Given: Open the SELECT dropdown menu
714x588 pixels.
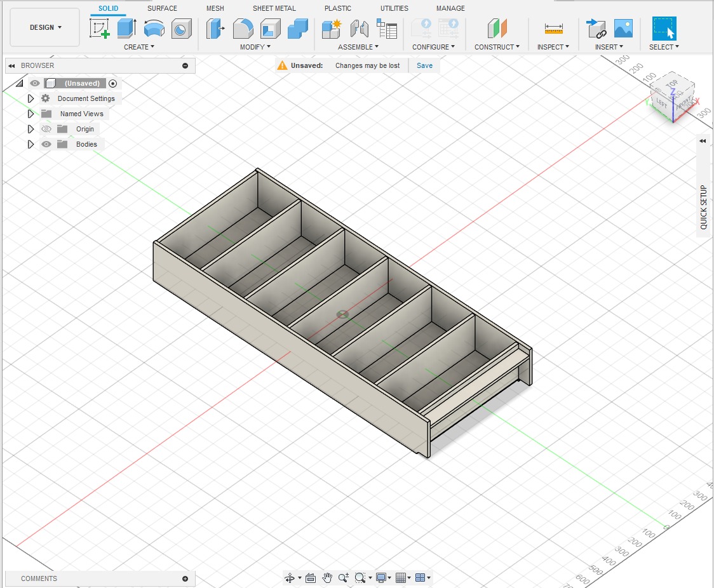Looking at the screenshot, I should [664, 47].
